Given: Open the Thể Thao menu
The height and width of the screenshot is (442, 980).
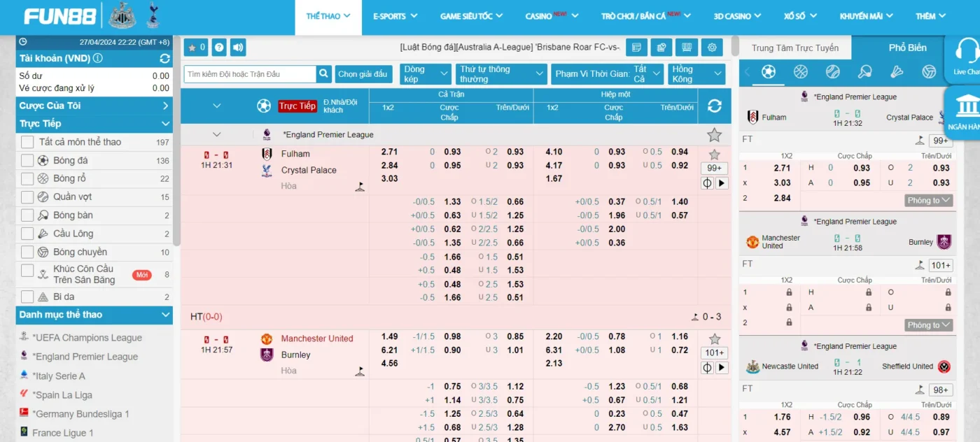Looking at the screenshot, I should [328, 17].
